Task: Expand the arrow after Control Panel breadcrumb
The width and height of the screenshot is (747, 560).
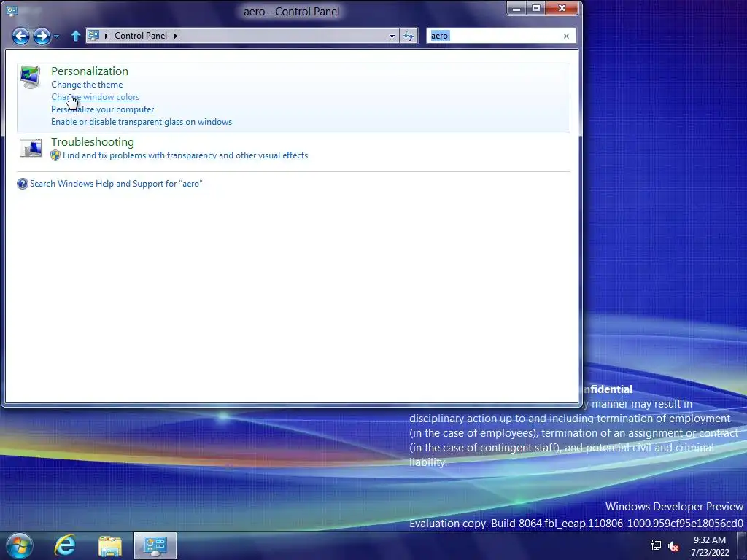Action: point(175,36)
